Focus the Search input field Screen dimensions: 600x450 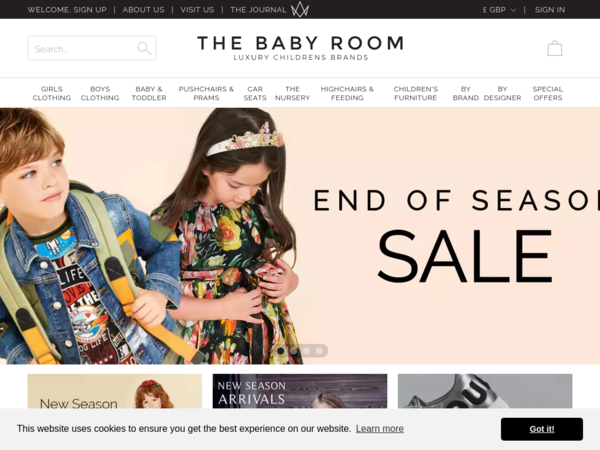pos(82,48)
